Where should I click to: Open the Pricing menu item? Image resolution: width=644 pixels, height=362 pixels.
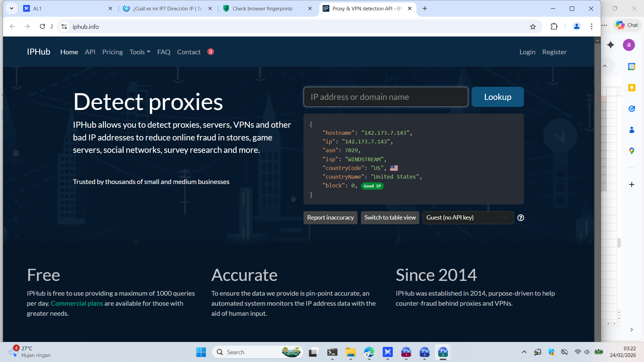tap(112, 52)
